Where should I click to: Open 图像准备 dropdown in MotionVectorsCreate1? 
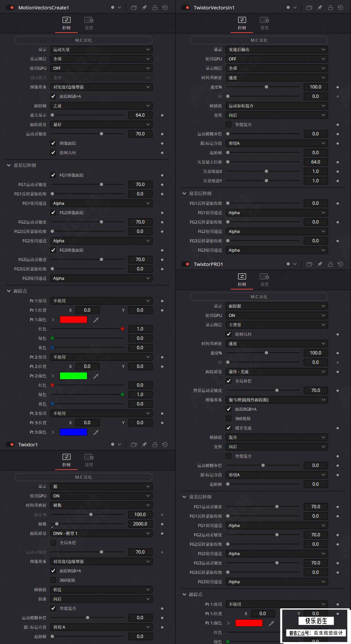click(x=101, y=87)
